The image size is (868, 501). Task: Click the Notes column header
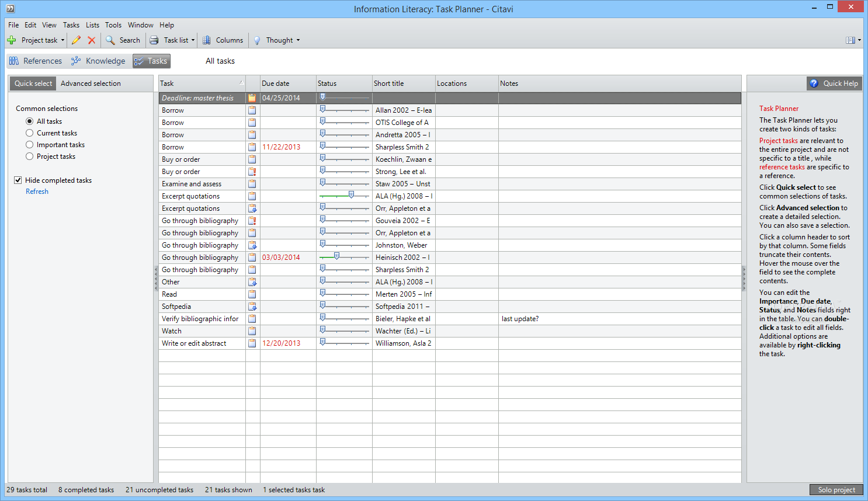click(x=620, y=83)
